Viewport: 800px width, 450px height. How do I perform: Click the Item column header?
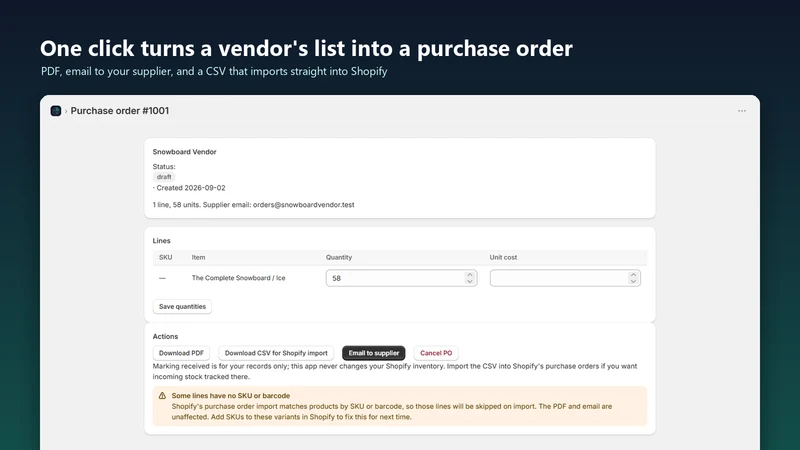[198, 258]
